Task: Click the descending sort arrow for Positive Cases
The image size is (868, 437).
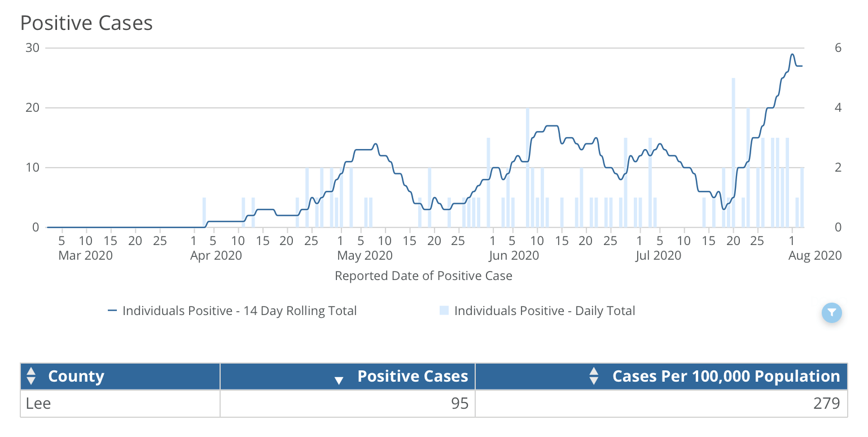Action: (339, 381)
